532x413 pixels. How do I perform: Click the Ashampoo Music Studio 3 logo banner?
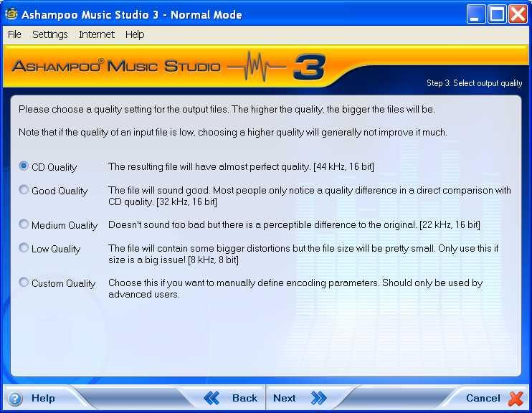[x=168, y=67]
